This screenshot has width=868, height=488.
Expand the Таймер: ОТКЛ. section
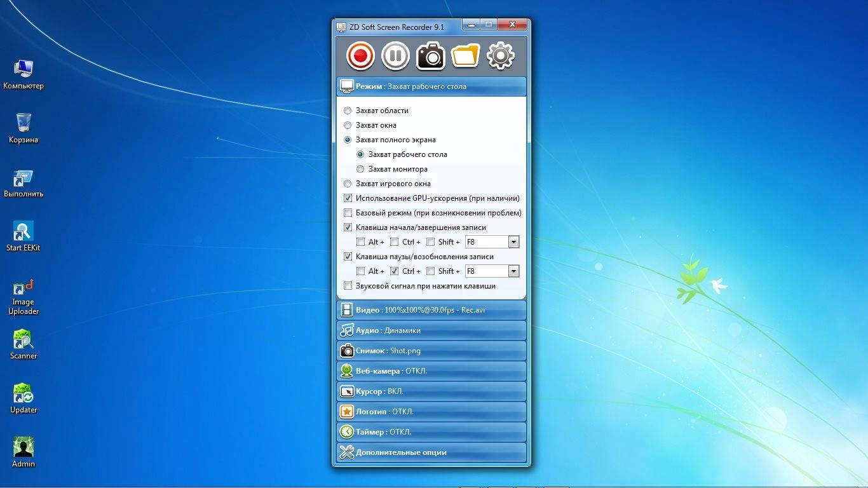(431, 432)
